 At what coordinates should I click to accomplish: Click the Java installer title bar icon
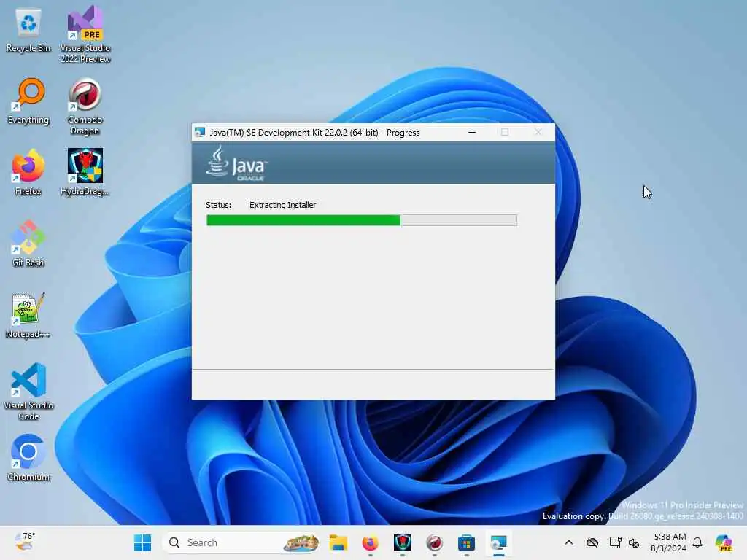coord(200,133)
